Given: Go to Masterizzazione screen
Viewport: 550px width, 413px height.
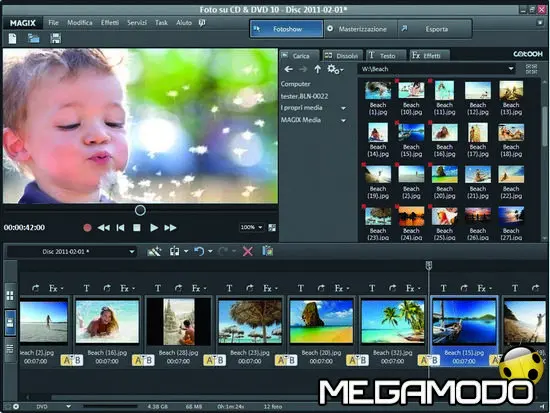Looking at the screenshot, I should click(360, 29).
